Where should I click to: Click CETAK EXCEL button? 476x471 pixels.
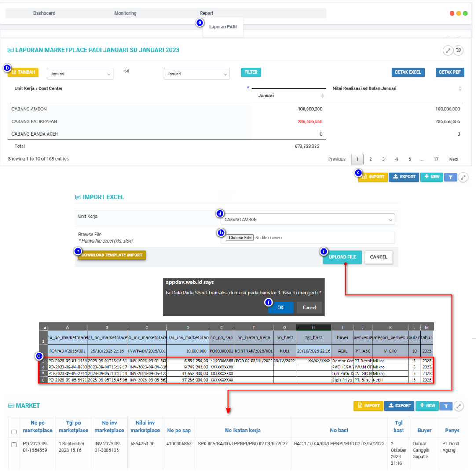(408, 72)
